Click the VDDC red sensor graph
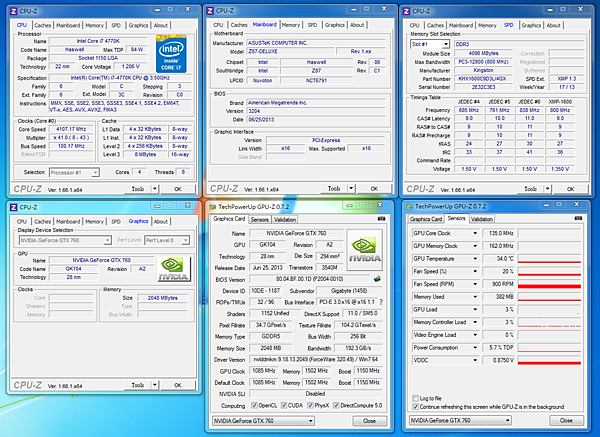 pyautogui.click(x=549, y=360)
